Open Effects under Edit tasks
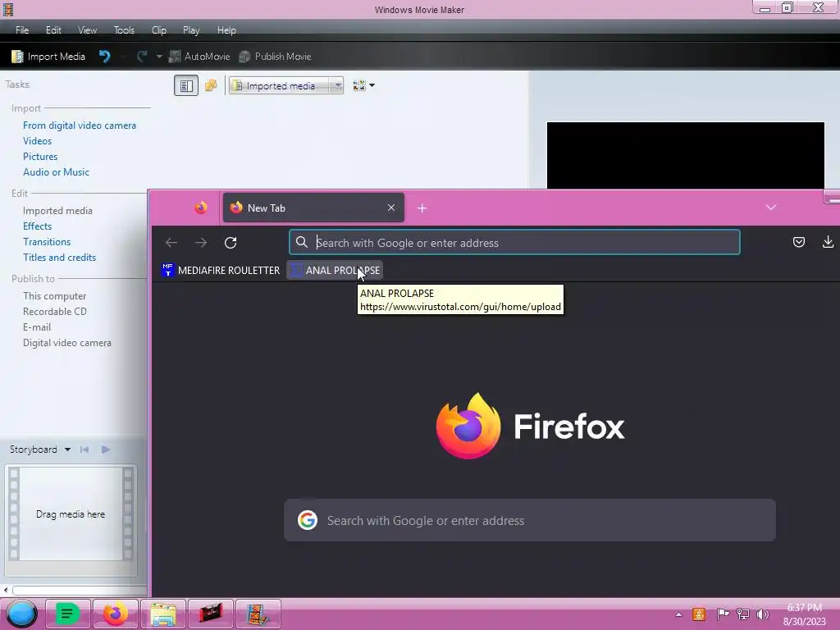 click(37, 226)
